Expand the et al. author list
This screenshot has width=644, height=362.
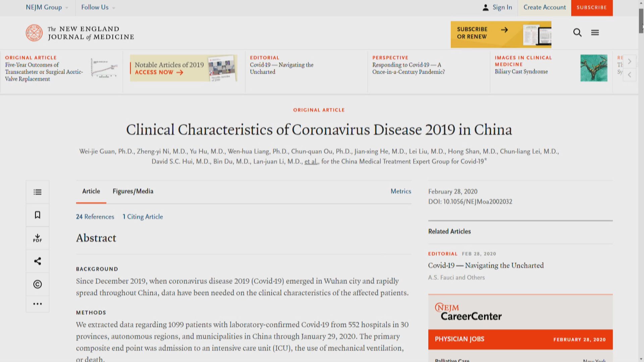click(311, 162)
